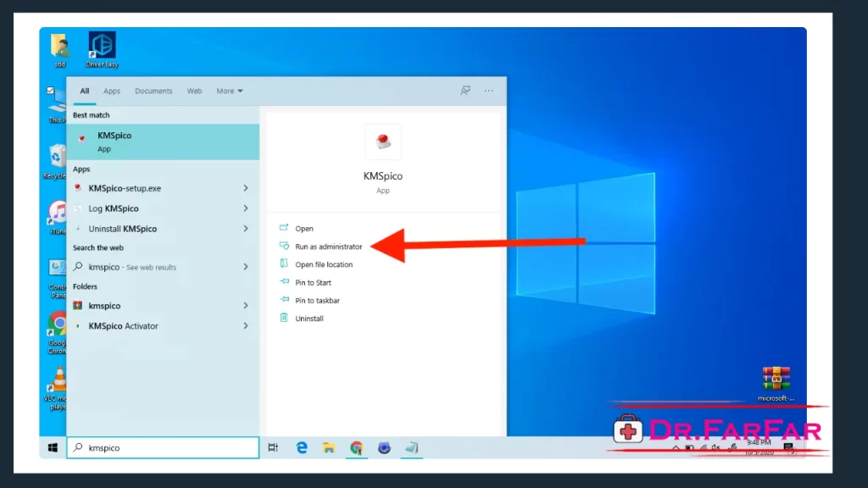This screenshot has height=488, width=868.
Task: Expand the KMSpico Activator chevron
Action: click(x=245, y=326)
